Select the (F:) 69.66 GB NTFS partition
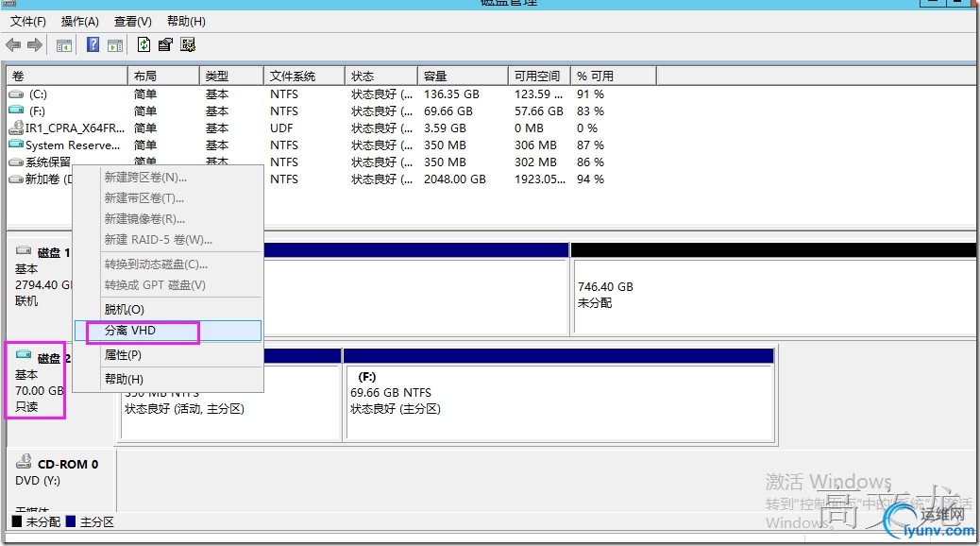980x546 pixels. coord(559,395)
